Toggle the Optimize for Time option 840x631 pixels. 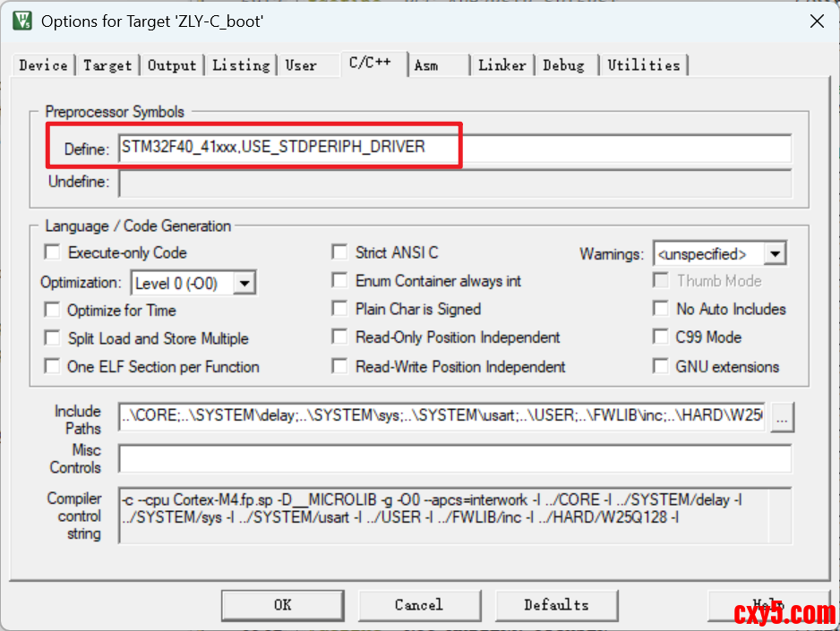53,311
